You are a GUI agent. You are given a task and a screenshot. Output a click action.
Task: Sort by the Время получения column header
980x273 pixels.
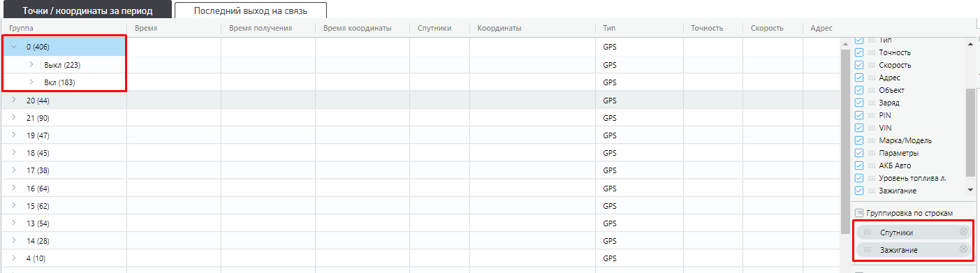pos(260,28)
